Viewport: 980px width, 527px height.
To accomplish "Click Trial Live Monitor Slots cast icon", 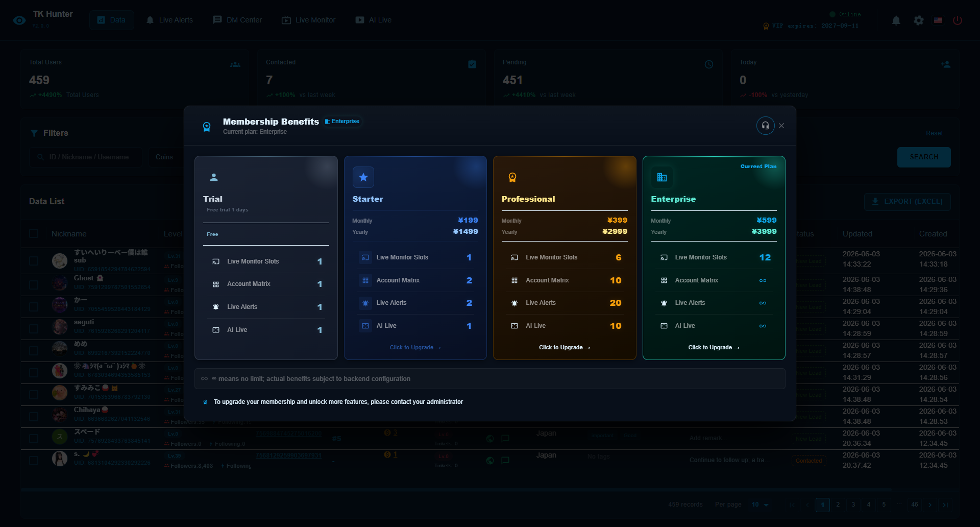I will coord(216,261).
